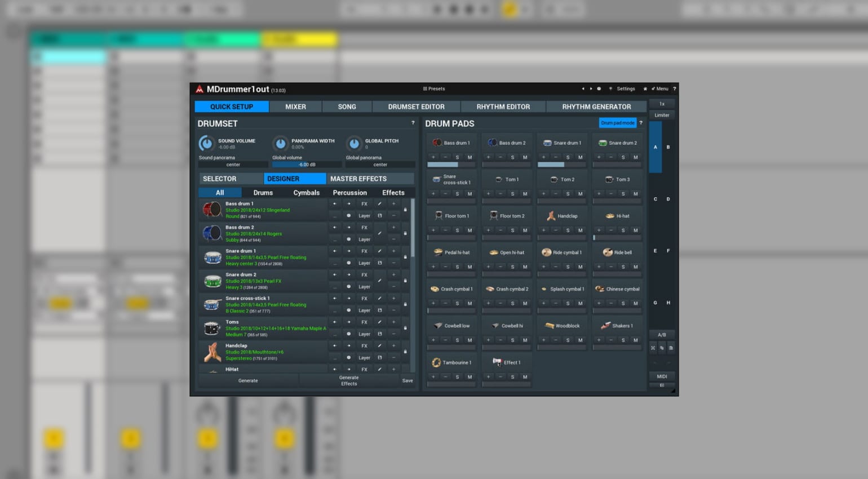Screen dimensions: 868x479
Task: Open the Sound panorama center field
Action: [x=233, y=165]
